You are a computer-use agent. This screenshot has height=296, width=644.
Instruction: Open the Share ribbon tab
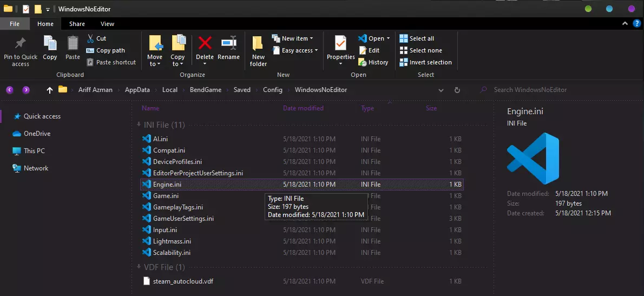(77, 24)
